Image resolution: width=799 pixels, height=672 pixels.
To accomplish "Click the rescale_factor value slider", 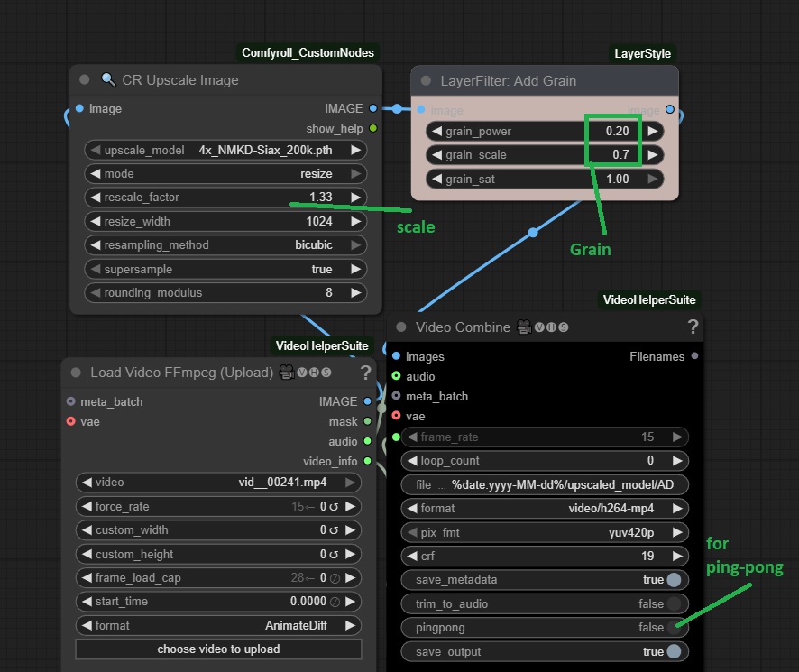I will click(x=225, y=197).
